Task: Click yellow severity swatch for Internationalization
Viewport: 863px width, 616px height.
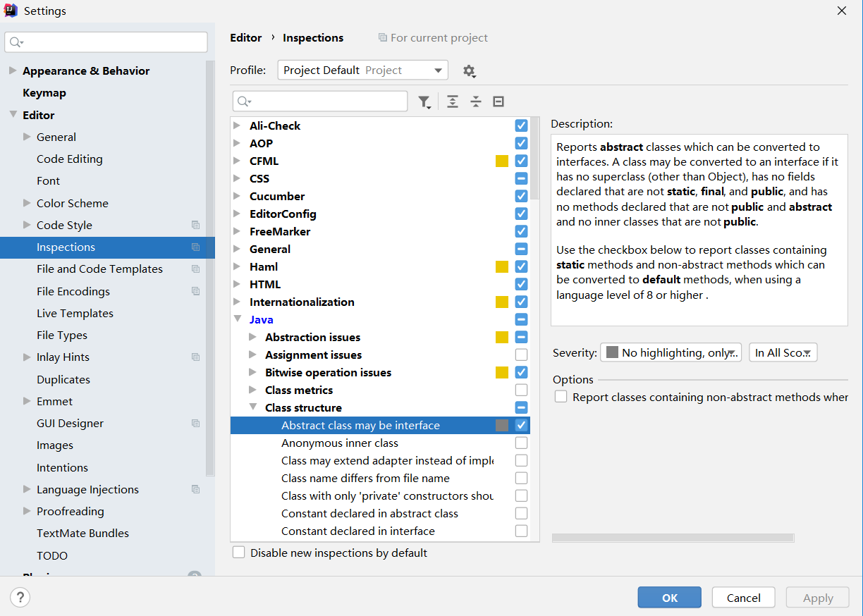Action: tap(502, 302)
